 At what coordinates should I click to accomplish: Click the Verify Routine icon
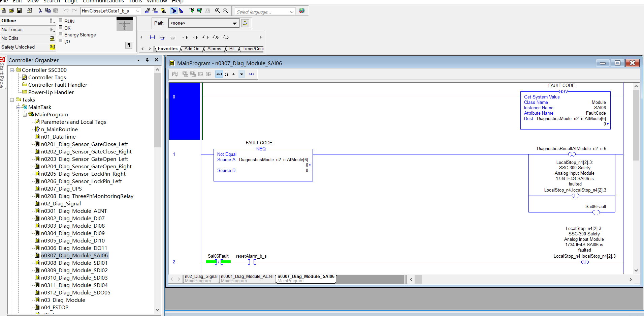(x=191, y=11)
